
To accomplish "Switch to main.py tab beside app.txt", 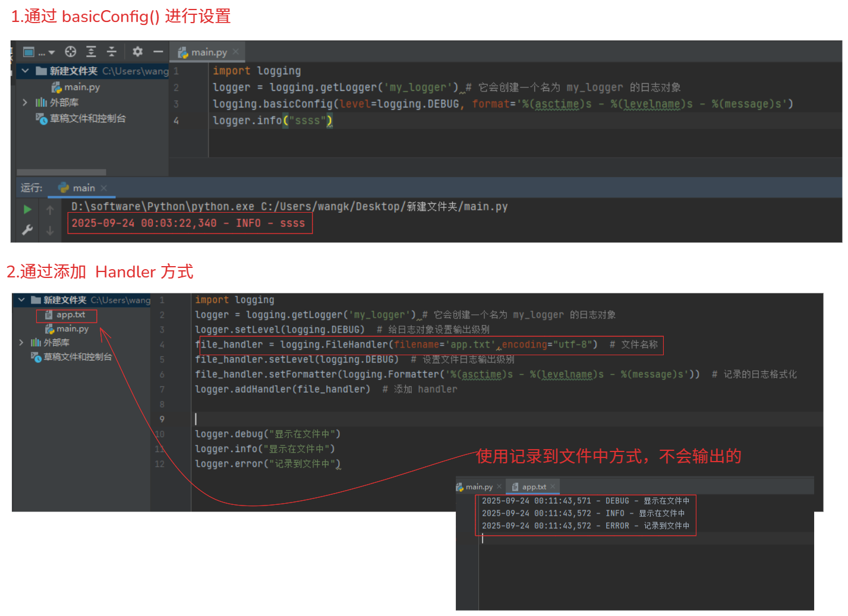I will [478, 487].
